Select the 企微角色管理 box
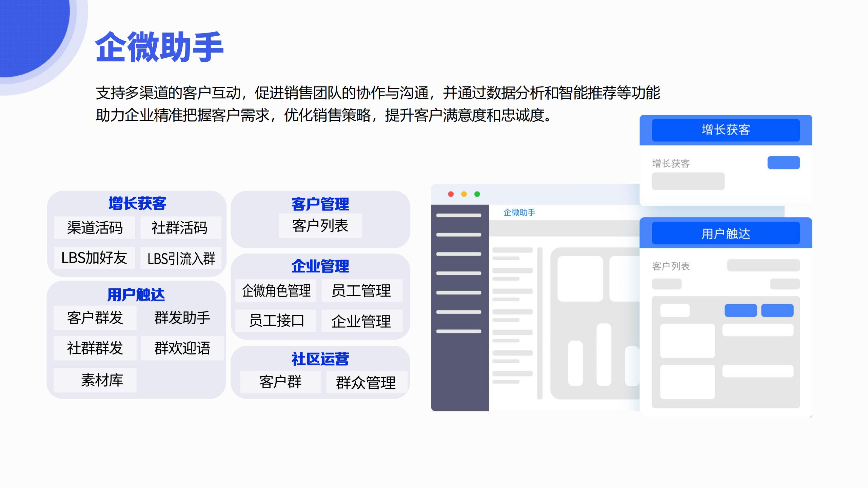 pyautogui.click(x=276, y=290)
